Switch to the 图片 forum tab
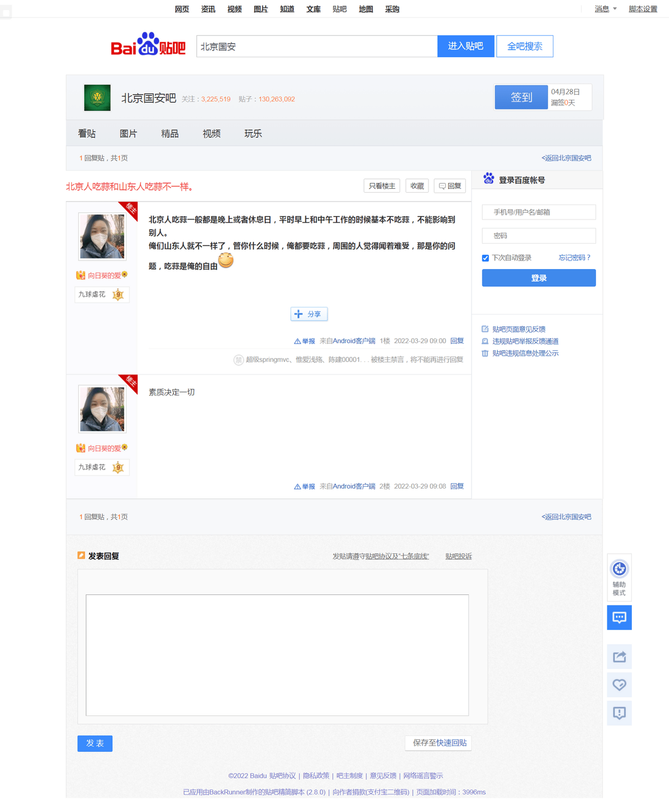 tap(128, 133)
